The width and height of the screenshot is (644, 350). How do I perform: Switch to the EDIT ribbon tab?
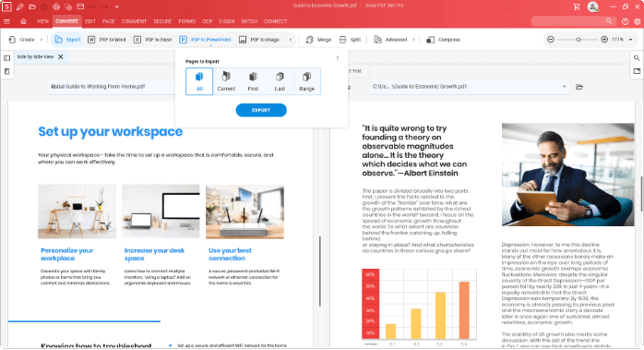point(90,21)
